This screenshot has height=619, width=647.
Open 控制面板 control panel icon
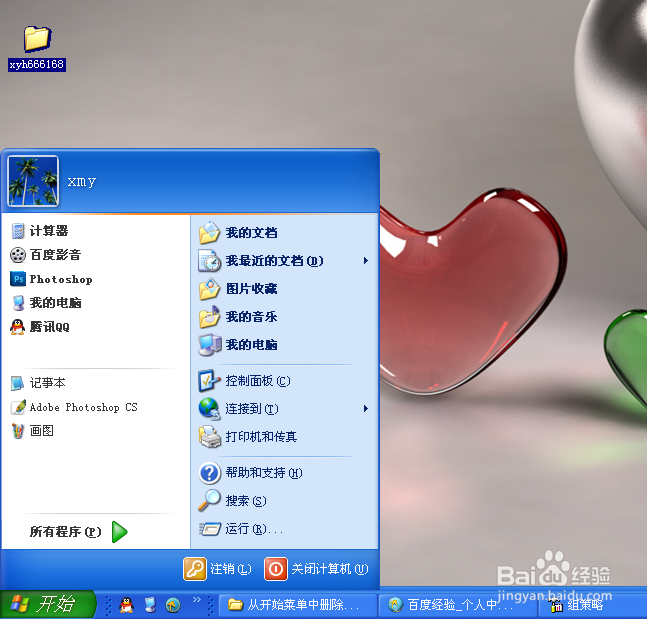coord(208,380)
